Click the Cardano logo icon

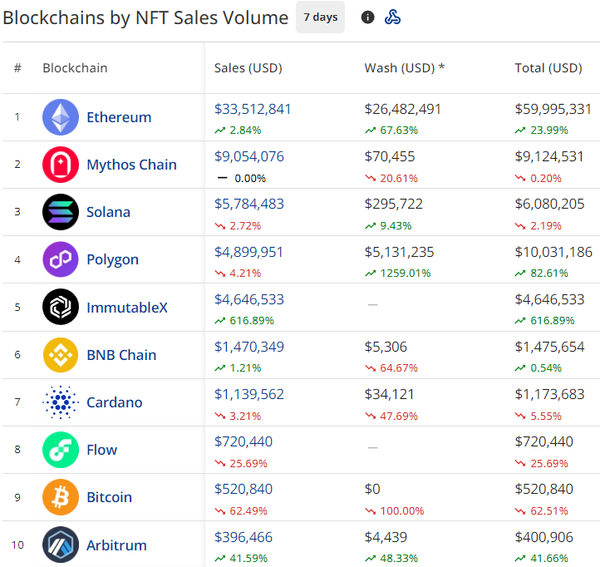tap(60, 402)
